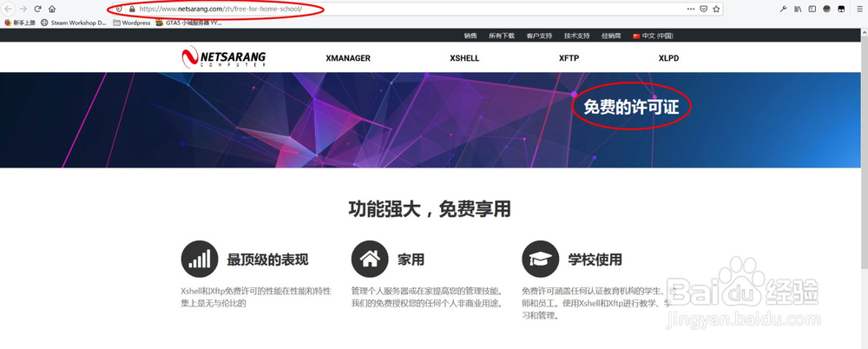Open the tracking protection shield icon
Screen dimensions: 868x349
119,9
